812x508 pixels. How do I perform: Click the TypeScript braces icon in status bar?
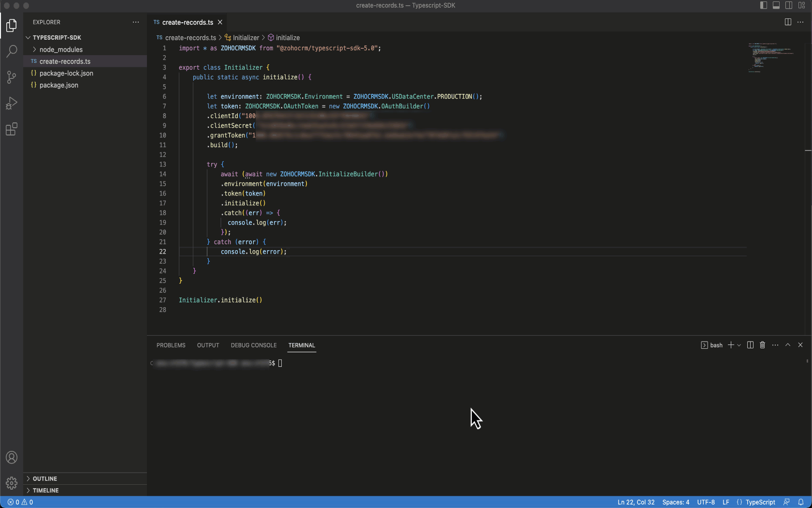click(x=739, y=502)
